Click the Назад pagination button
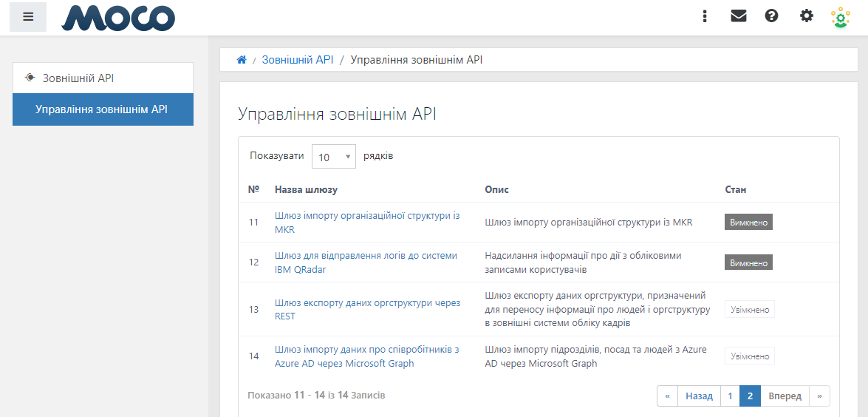 click(699, 396)
